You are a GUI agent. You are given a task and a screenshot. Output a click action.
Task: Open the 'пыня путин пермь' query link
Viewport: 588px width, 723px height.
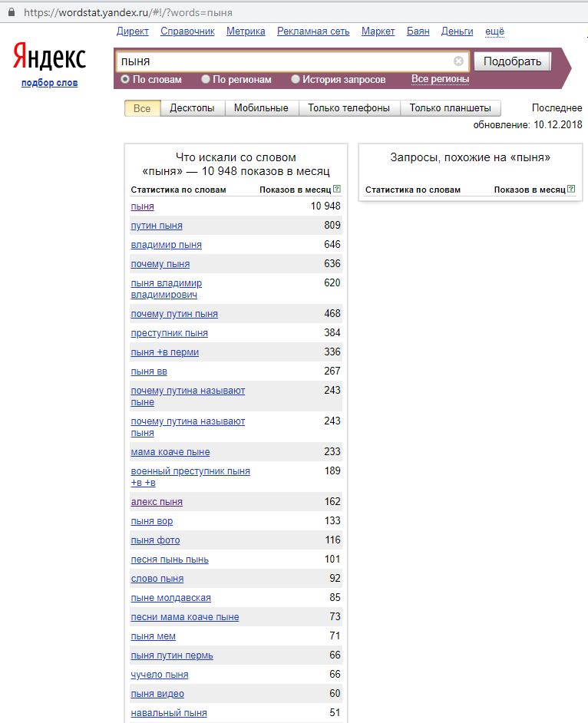point(172,655)
